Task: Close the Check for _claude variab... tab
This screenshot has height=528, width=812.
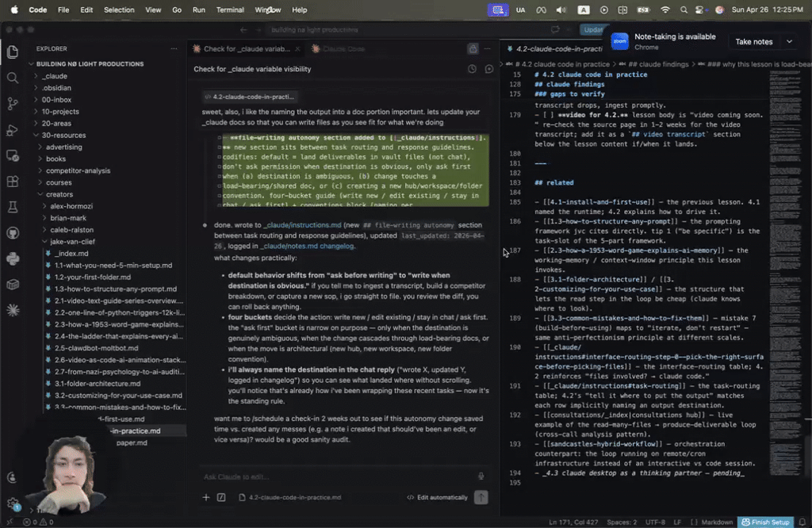Action: 297,48
